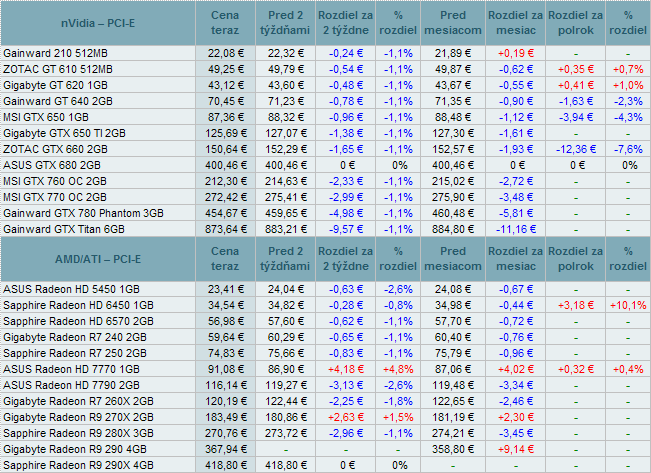The height and width of the screenshot is (473, 651).
Task: Click MSI GTX 770 OC 2GB name
Action: [55, 197]
